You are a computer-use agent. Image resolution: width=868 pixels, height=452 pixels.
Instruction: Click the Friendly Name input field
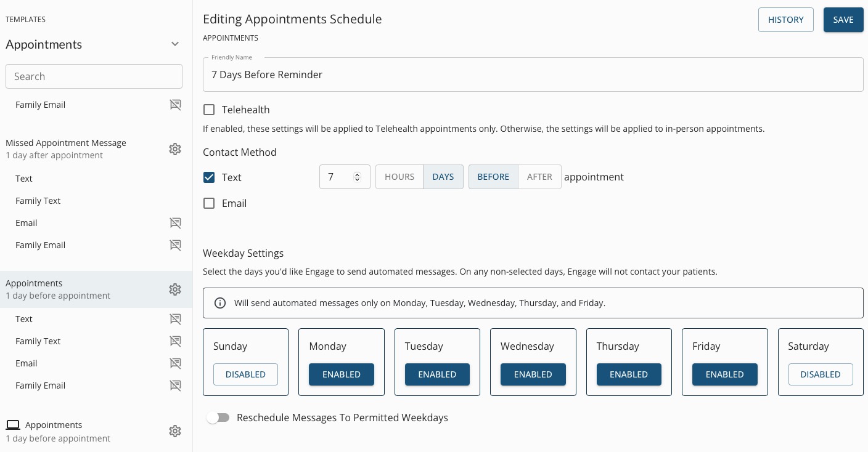point(533,75)
